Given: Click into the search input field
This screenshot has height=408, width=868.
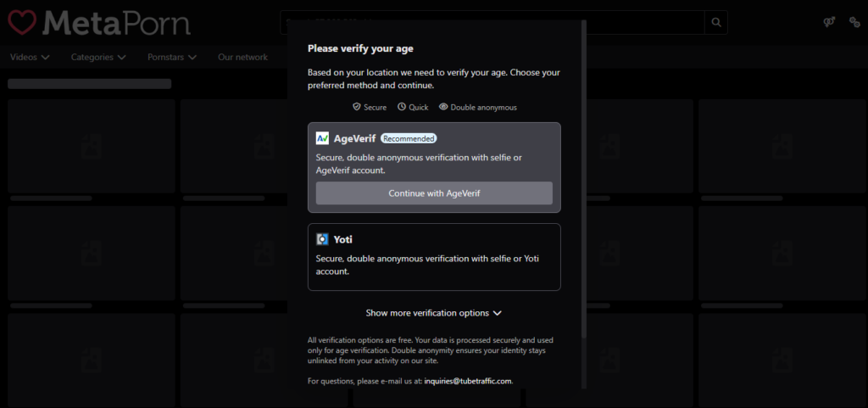Looking at the screenshot, I should click(492, 23).
